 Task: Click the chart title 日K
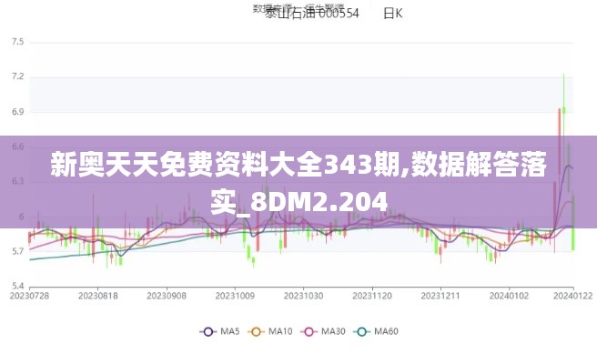click(393, 14)
